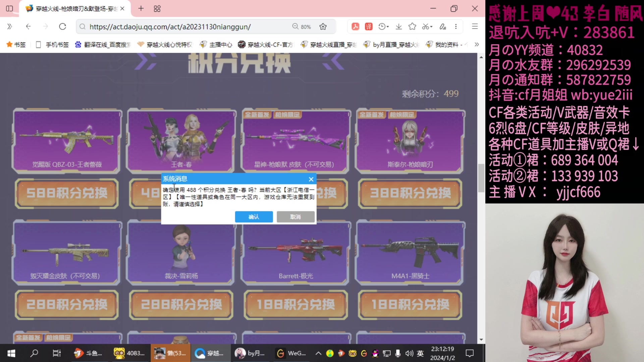This screenshot has width=644, height=362.
Task: Open Windows taskbar search
Action: (34, 353)
